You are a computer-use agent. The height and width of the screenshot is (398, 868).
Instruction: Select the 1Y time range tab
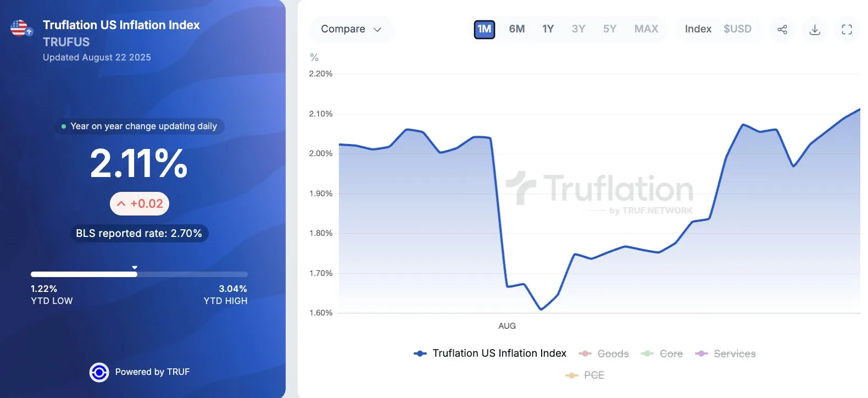(x=548, y=29)
